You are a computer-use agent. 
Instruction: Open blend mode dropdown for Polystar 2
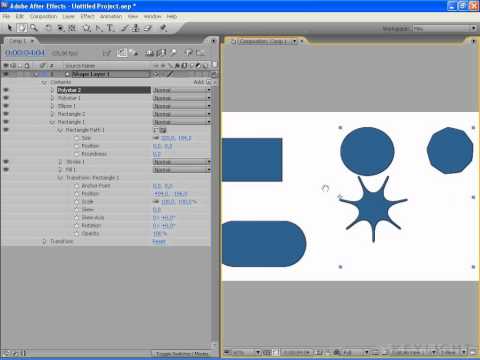182,90
